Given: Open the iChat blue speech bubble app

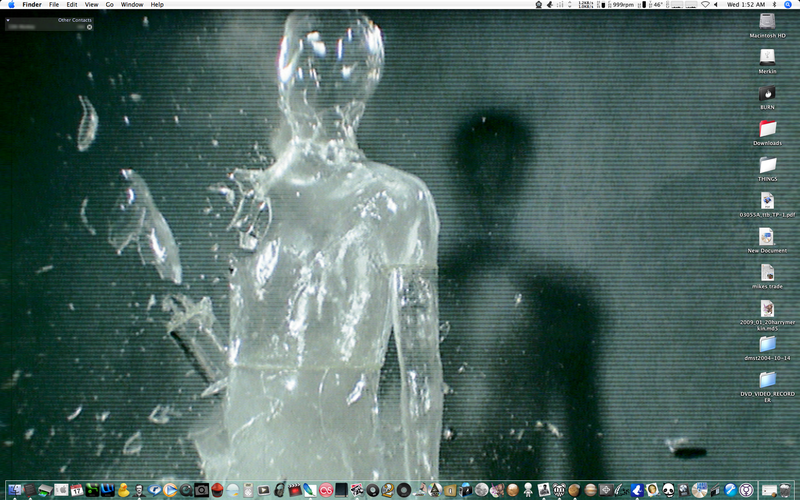Looking at the screenshot, I should pos(155,490).
